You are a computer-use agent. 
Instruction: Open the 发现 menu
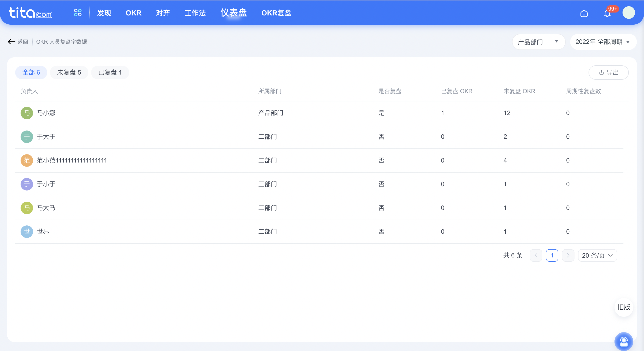[x=104, y=13]
